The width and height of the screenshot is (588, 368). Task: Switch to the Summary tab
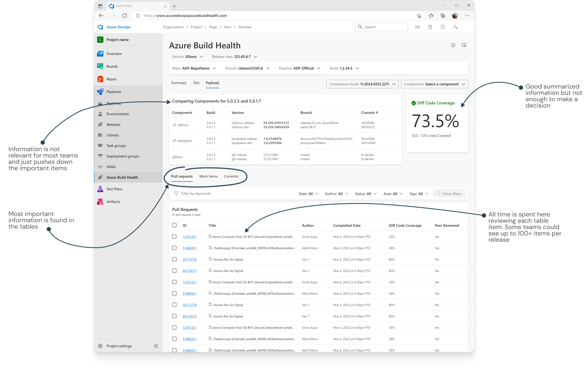pos(179,83)
